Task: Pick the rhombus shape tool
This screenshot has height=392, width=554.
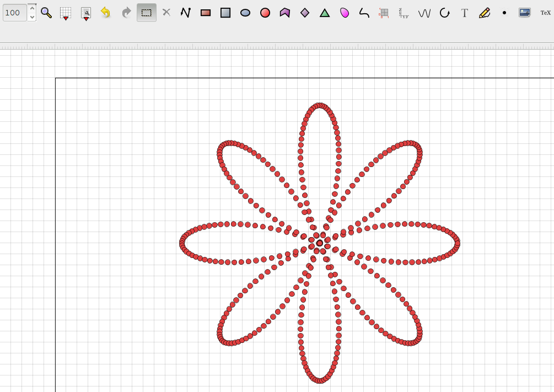Action: click(305, 13)
